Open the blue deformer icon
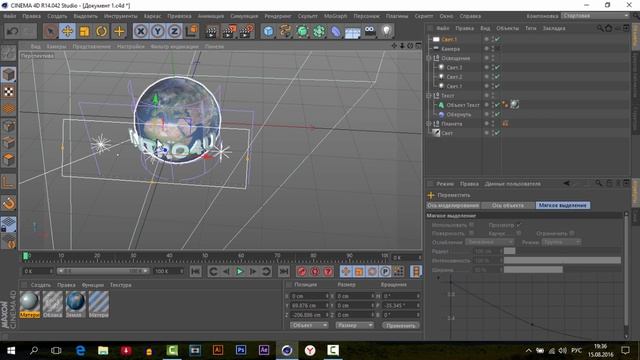 click(336, 31)
